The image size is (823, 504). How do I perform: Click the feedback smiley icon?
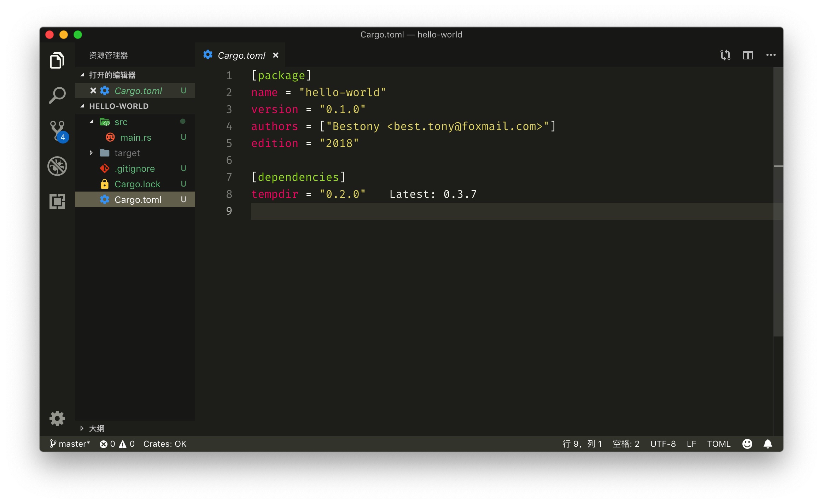(747, 444)
